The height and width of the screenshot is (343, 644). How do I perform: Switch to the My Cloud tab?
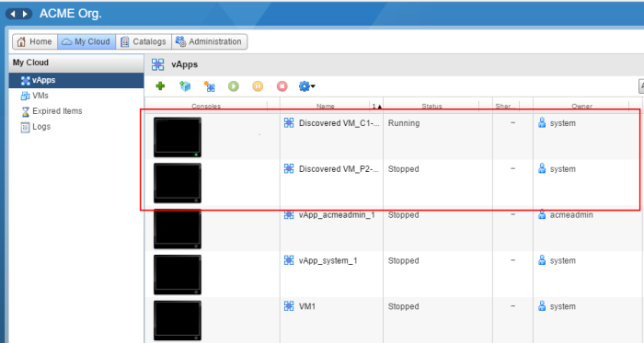pos(86,41)
